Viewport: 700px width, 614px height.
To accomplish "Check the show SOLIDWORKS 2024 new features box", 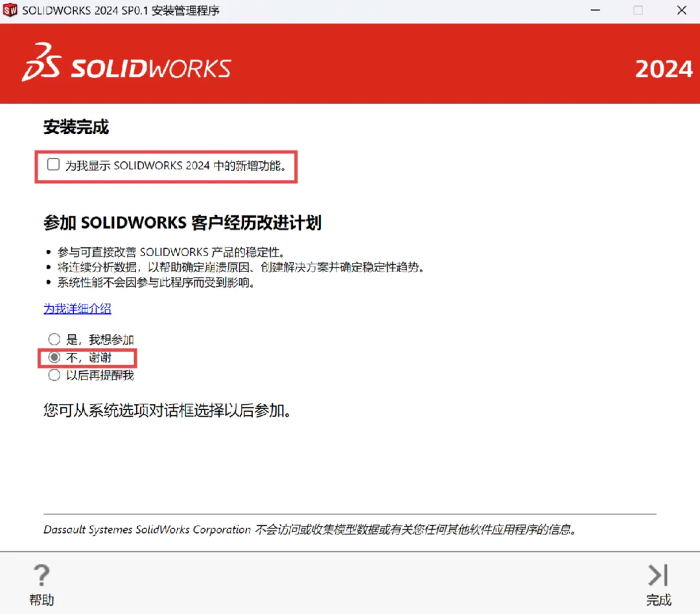I will click(x=54, y=165).
